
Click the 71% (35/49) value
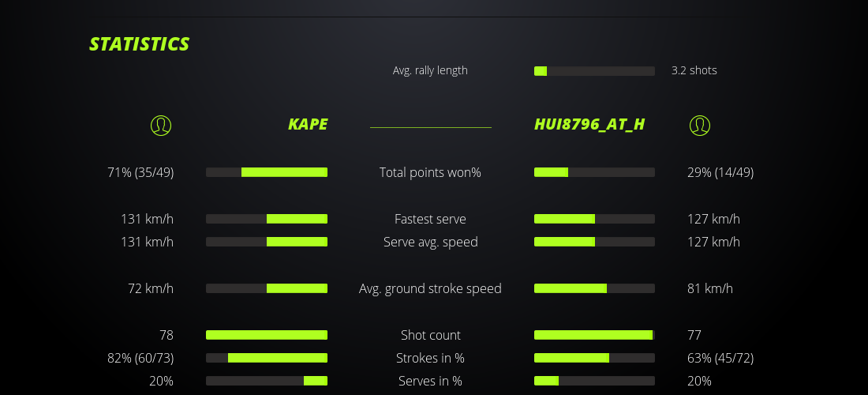point(140,172)
